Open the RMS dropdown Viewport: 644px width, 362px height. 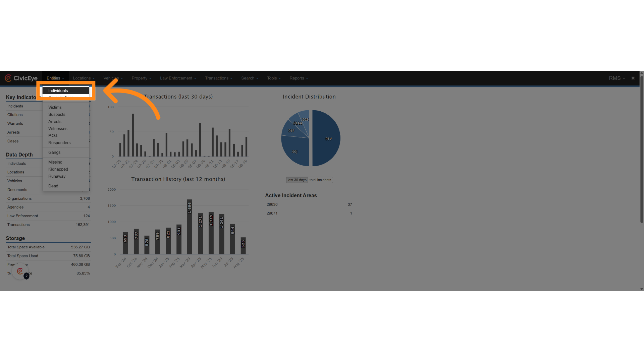coord(616,78)
